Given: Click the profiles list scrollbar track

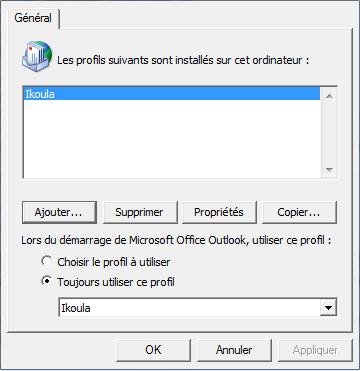Looking at the screenshot, I should (329, 133).
